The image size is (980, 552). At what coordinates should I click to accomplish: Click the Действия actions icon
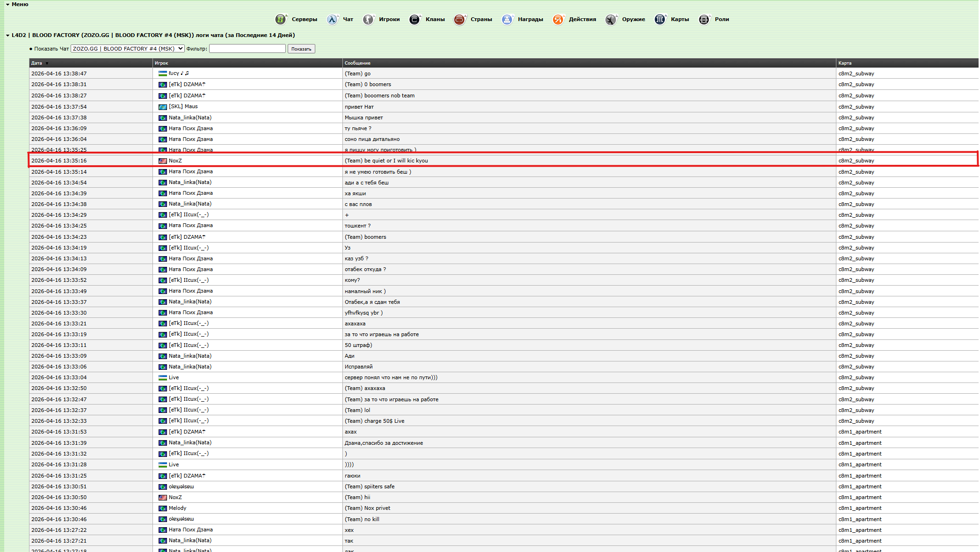tap(558, 19)
